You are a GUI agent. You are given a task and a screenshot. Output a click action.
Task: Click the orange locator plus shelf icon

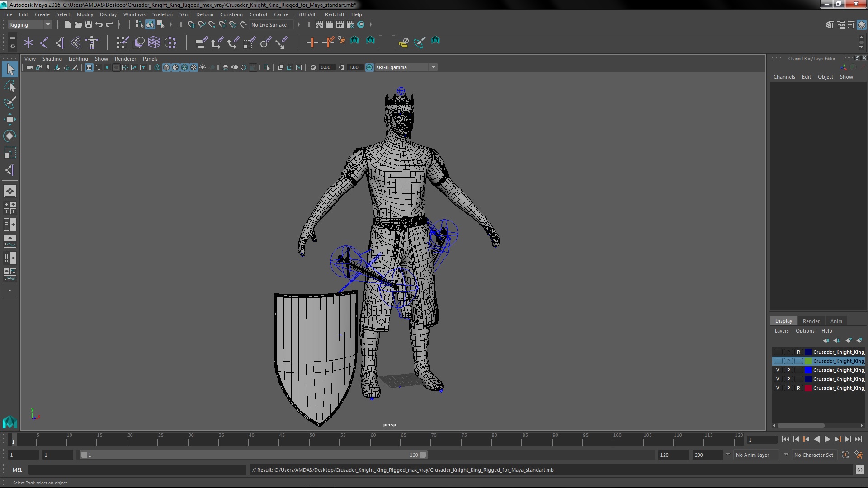coord(312,42)
